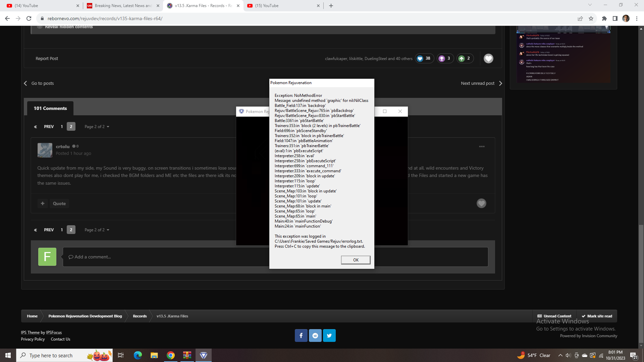Open a new browser tab
644x362 pixels.
pos(331,6)
